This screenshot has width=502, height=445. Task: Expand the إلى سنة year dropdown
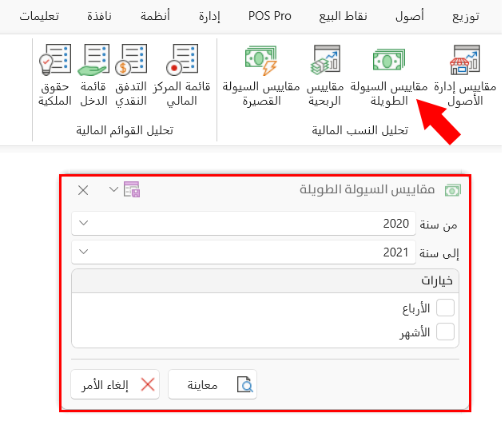84,252
